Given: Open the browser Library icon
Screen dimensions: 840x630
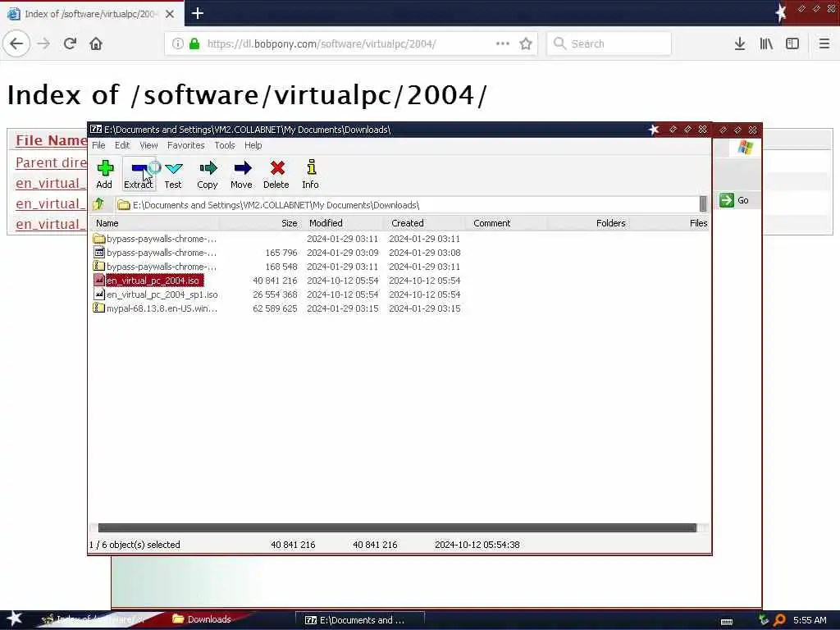Looking at the screenshot, I should [x=766, y=43].
